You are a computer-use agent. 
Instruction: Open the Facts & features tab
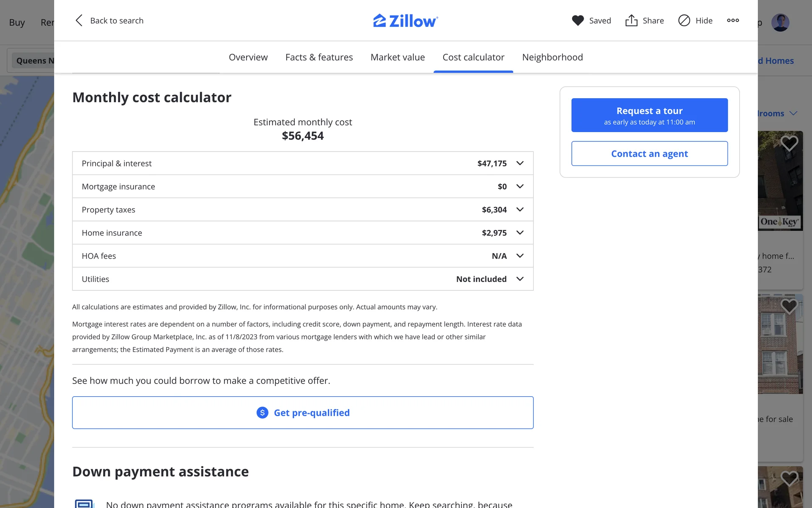click(x=319, y=57)
